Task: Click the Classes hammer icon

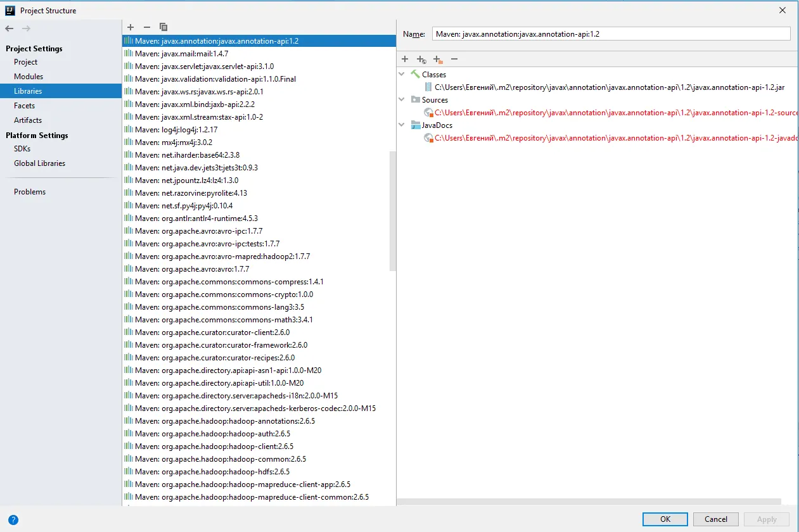Action: (416, 74)
